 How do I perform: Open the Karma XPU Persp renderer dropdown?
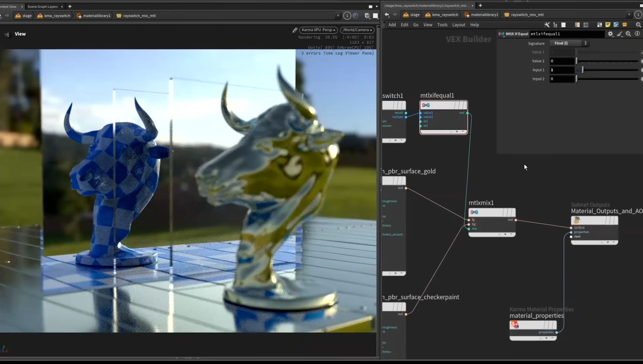click(318, 30)
